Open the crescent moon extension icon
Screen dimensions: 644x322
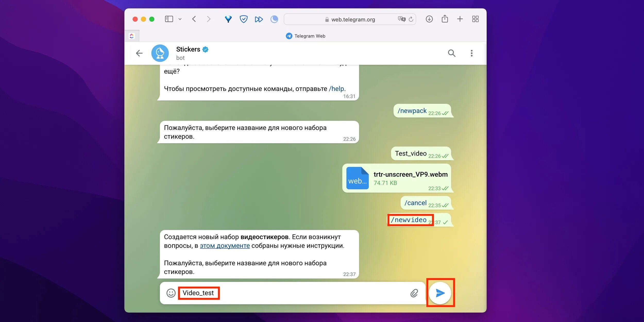tap(274, 19)
